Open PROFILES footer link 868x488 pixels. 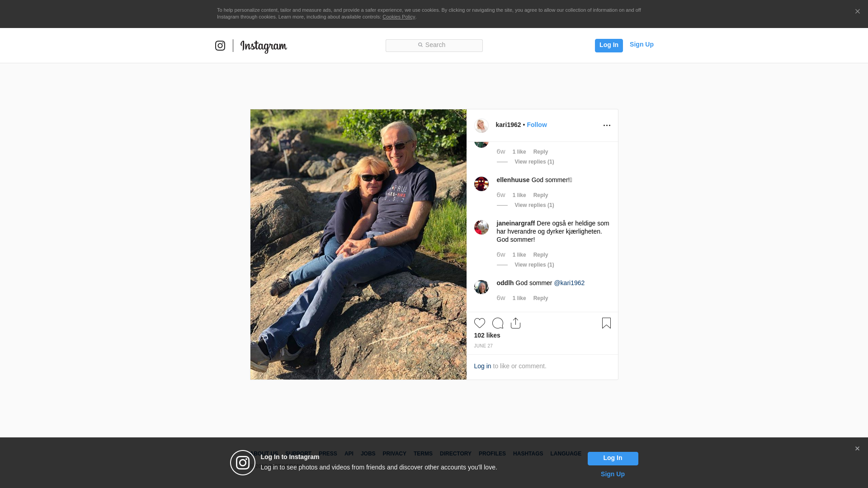(x=492, y=454)
